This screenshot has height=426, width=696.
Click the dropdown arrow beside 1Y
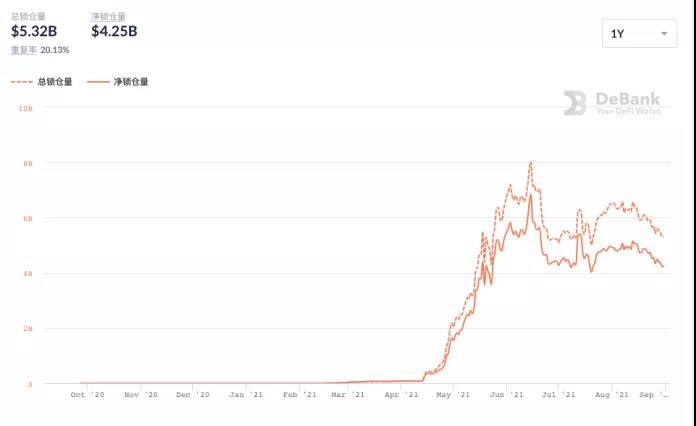pos(665,34)
